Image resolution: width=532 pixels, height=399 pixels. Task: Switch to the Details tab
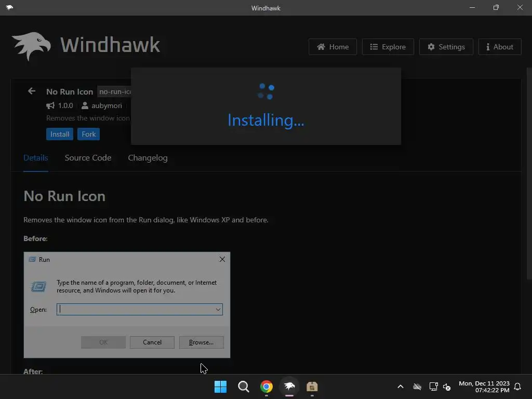[x=36, y=158]
